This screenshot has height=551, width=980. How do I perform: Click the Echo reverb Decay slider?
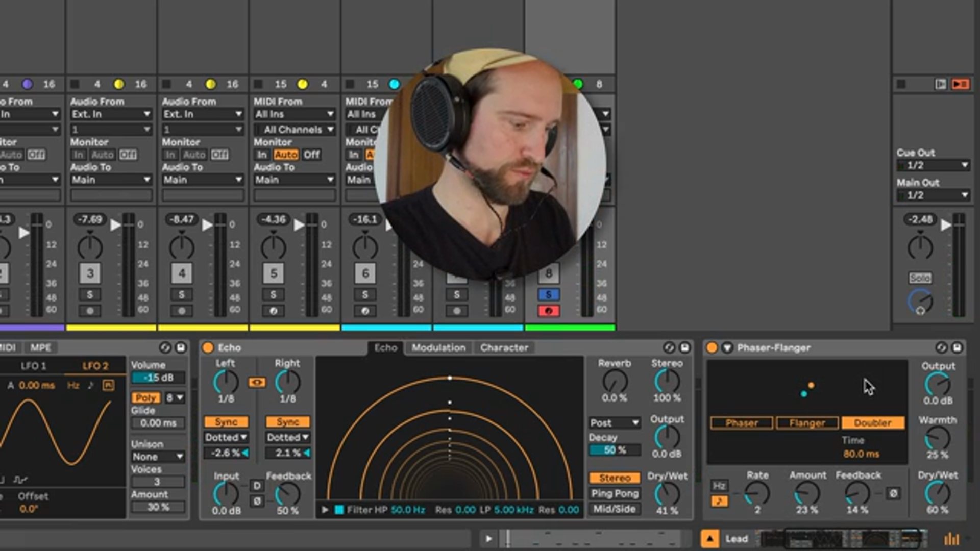(615, 450)
